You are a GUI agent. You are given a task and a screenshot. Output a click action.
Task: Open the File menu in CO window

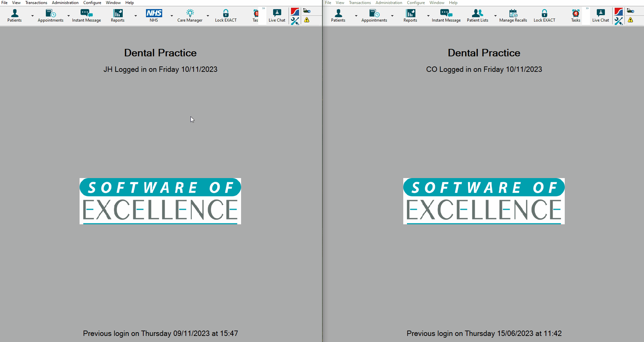(x=328, y=3)
